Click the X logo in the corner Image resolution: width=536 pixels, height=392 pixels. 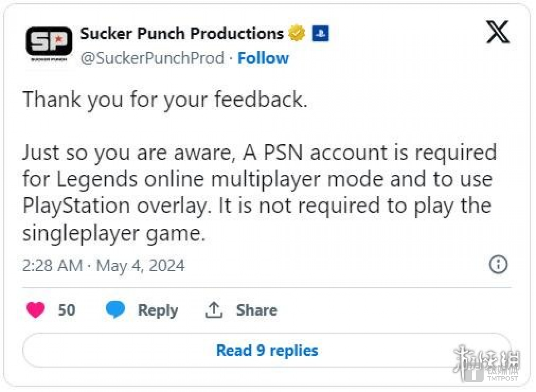(497, 32)
